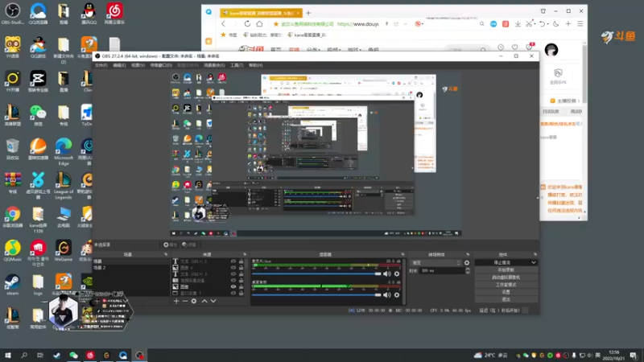Toggle visibility of the 图像 4 source

click(x=233, y=268)
